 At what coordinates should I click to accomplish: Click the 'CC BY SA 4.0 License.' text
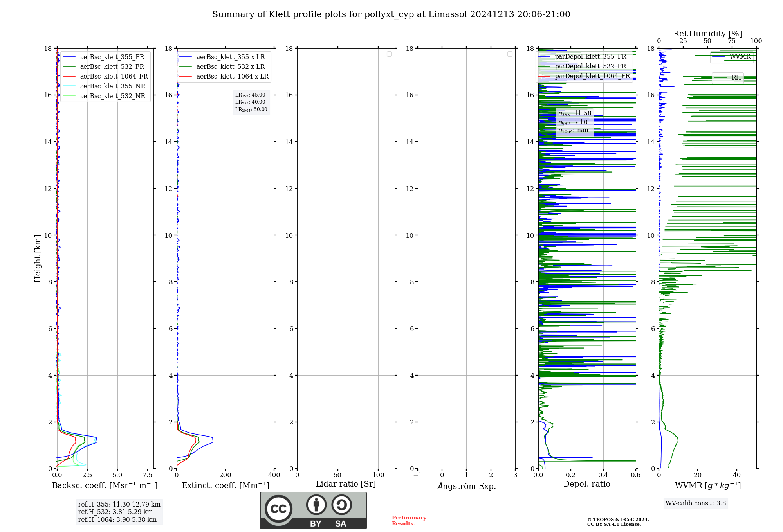click(614, 524)
